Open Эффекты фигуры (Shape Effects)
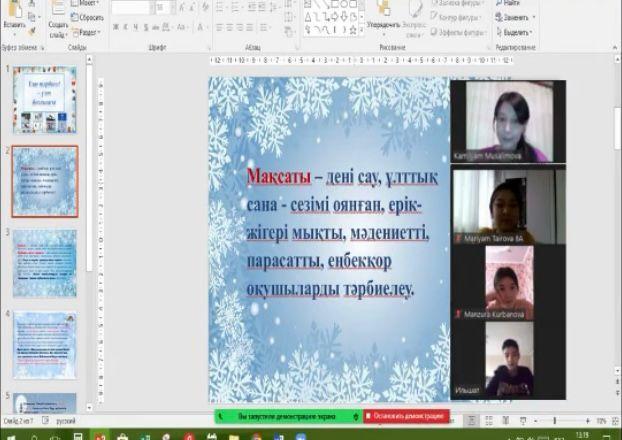This screenshot has width=622, height=440. coord(459,32)
